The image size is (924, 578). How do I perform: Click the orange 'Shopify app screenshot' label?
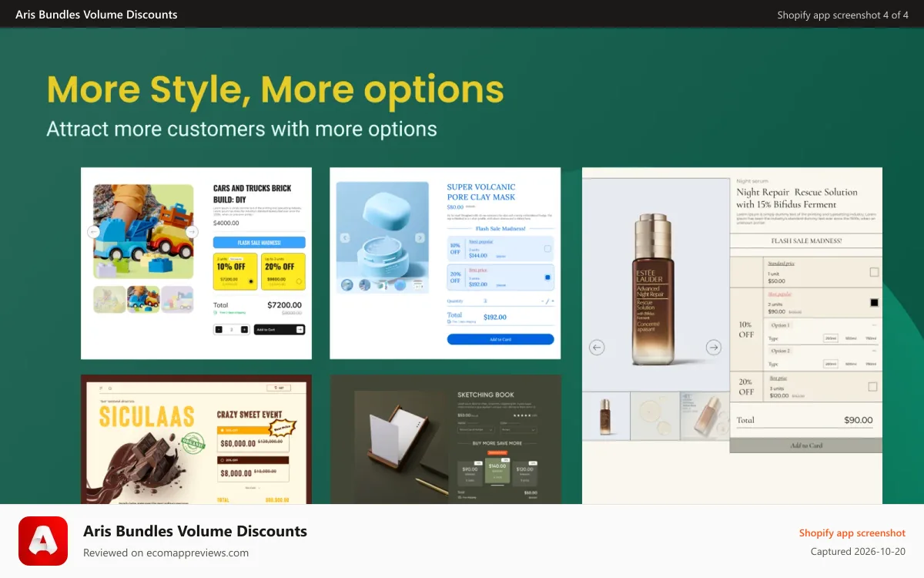[x=852, y=533]
